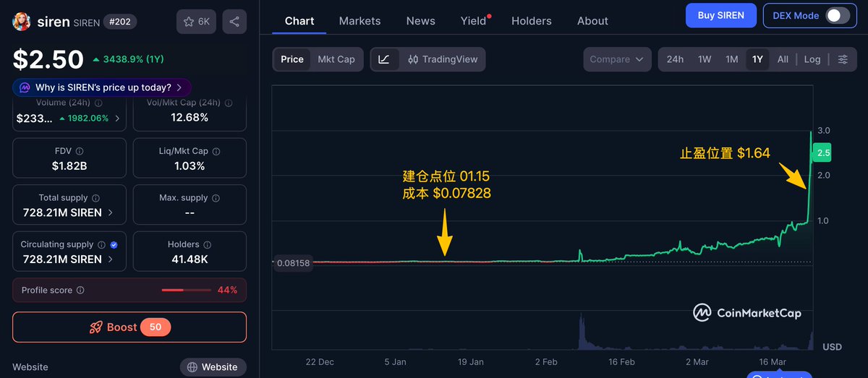Open 'Why is SIREN's price up today?'
Viewport: 868px width, 378px height.
103,87
